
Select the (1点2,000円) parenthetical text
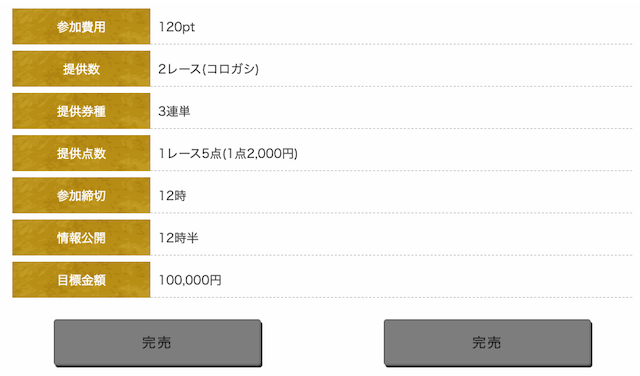click(260, 154)
